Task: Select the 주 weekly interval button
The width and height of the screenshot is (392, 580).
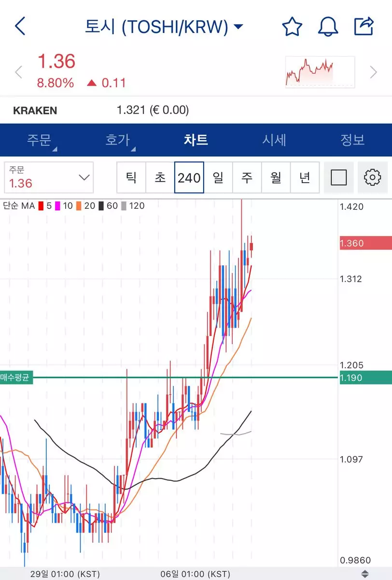Action: (247, 178)
